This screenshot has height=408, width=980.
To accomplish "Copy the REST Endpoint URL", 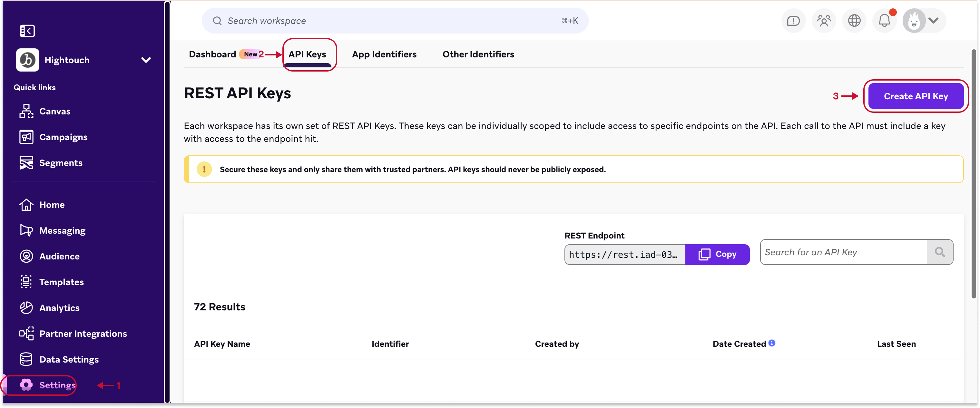I will coord(718,254).
